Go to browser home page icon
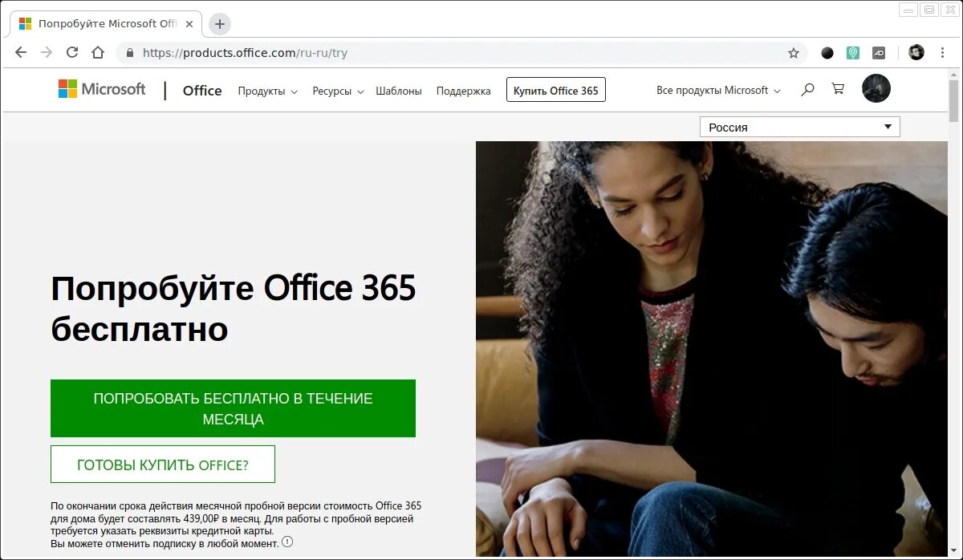Image resolution: width=963 pixels, height=560 pixels. [98, 53]
